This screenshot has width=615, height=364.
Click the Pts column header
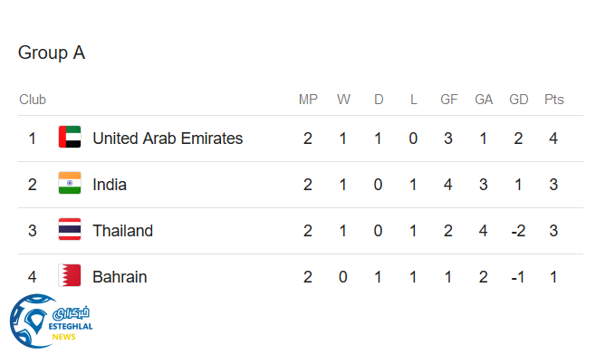coord(553,100)
